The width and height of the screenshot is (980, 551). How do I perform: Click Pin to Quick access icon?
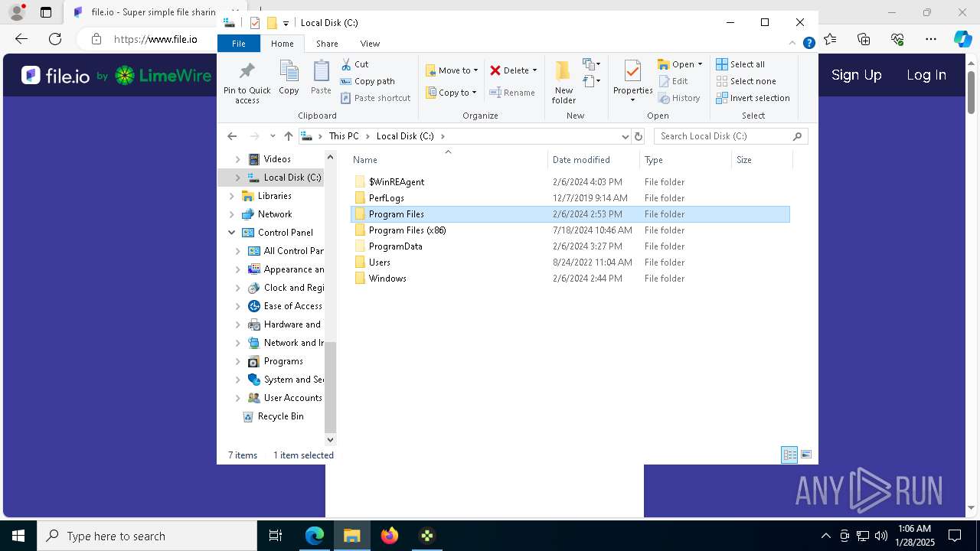[247, 83]
